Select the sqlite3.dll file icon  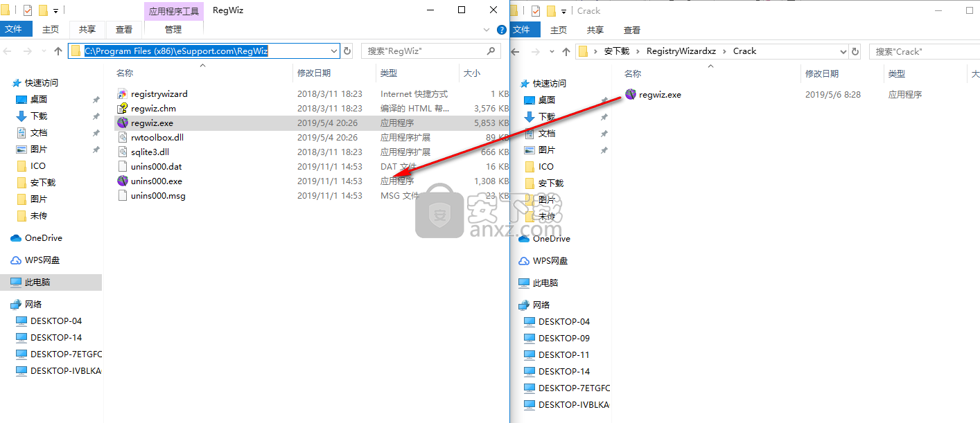coord(123,152)
